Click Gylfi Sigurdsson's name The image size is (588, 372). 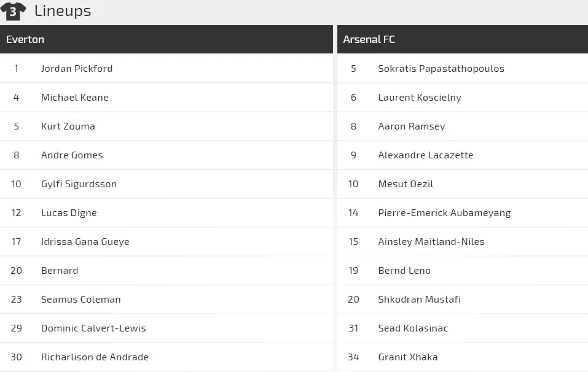[x=79, y=184]
